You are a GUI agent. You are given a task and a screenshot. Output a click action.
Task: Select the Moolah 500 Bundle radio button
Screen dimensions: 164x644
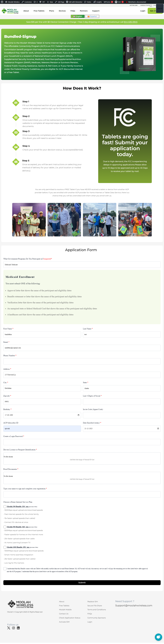[x=5, y=527]
